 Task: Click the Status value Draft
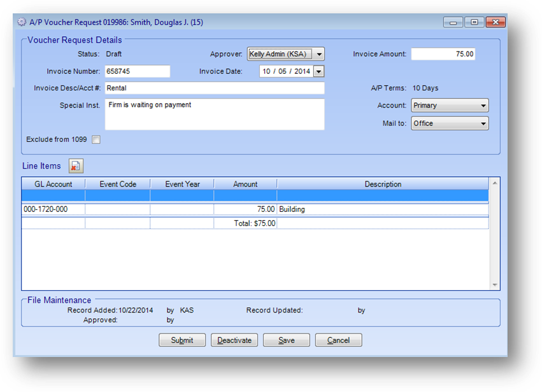(114, 54)
